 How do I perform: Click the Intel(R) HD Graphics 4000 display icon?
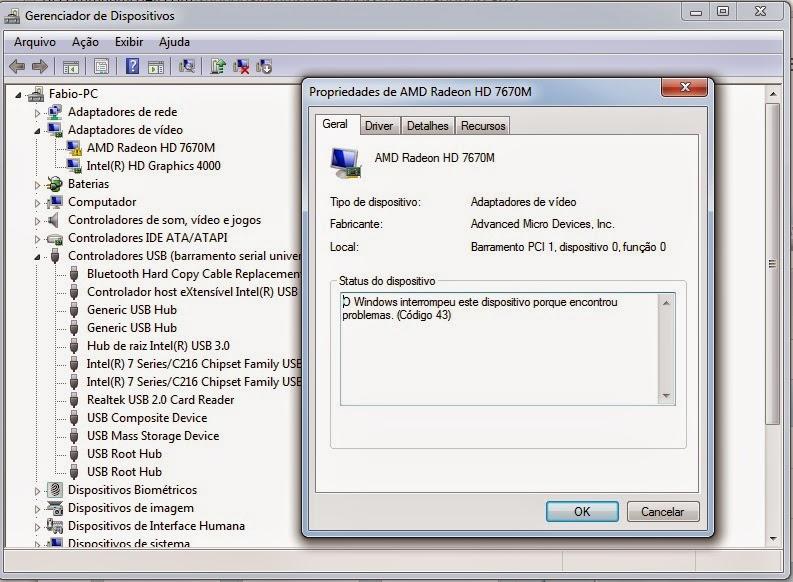click(74, 166)
